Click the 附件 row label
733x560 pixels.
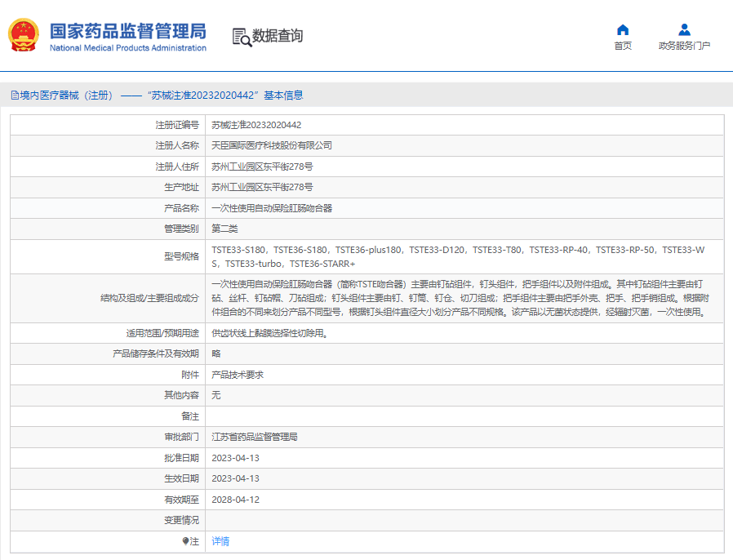tap(190, 375)
